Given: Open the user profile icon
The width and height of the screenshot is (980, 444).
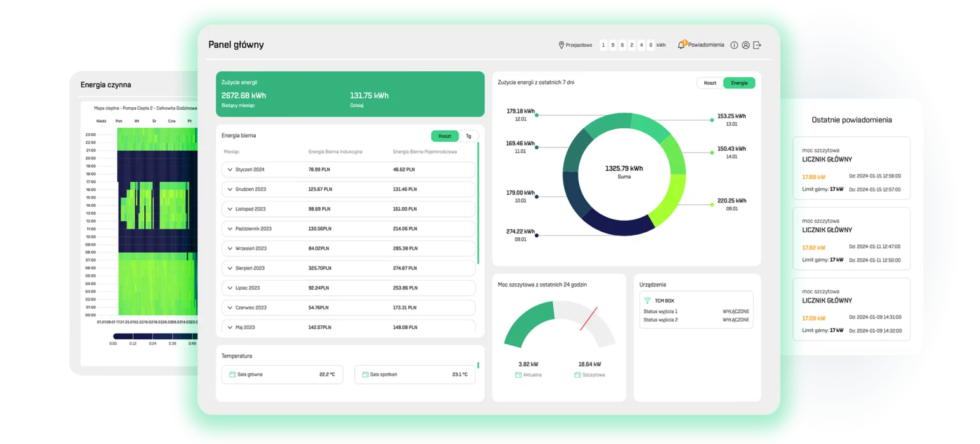Looking at the screenshot, I should point(745,45).
